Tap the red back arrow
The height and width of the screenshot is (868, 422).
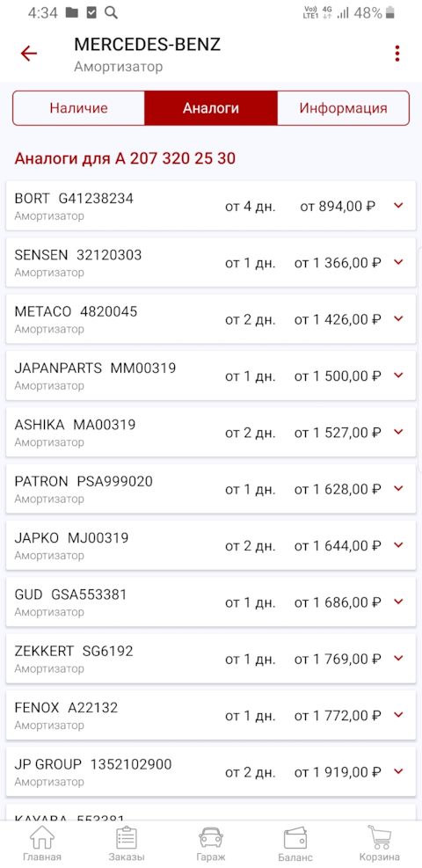28,54
